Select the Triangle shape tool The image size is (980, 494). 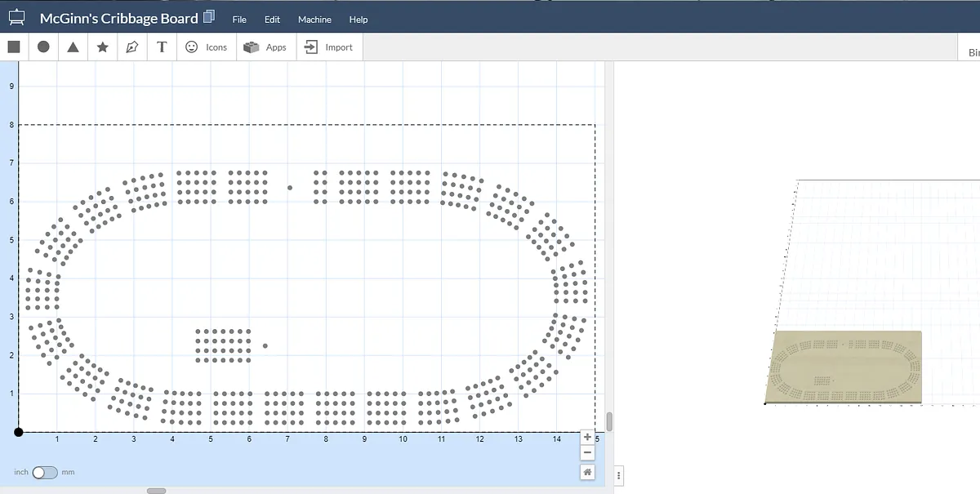[73, 47]
